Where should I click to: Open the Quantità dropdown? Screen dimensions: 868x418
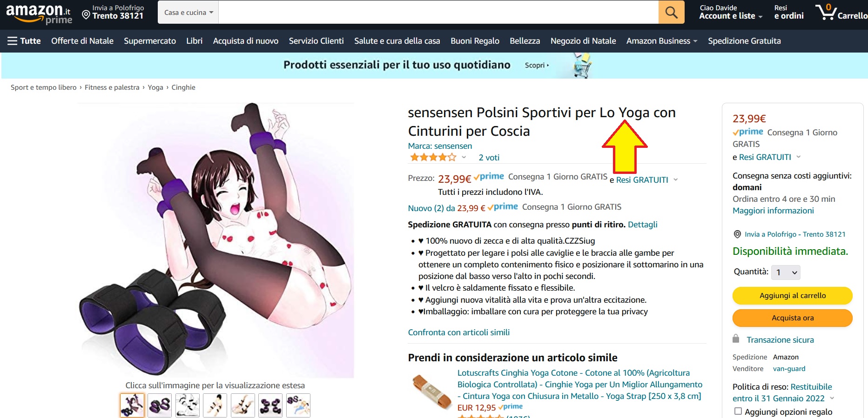pyautogui.click(x=786, y=272)
